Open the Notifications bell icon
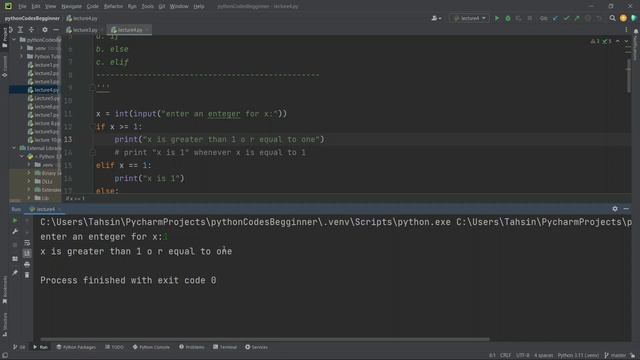640x360 pixels. pos(636,31)
